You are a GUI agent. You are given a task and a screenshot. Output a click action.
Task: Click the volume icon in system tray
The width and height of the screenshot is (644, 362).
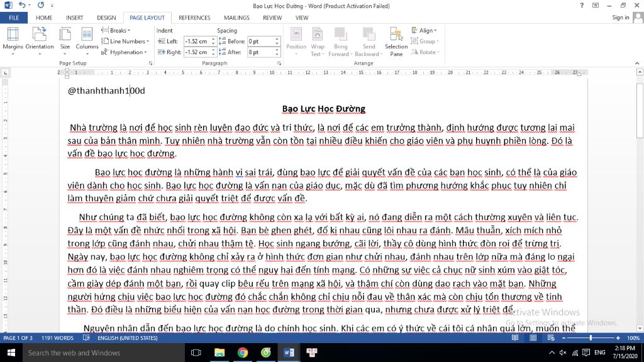coord(563,353)
